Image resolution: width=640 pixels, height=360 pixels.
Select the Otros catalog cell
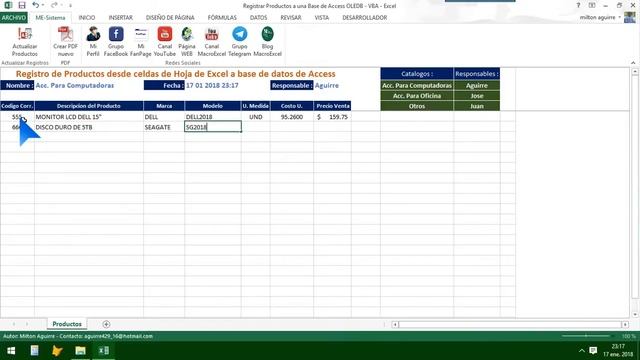click(417, 106)
